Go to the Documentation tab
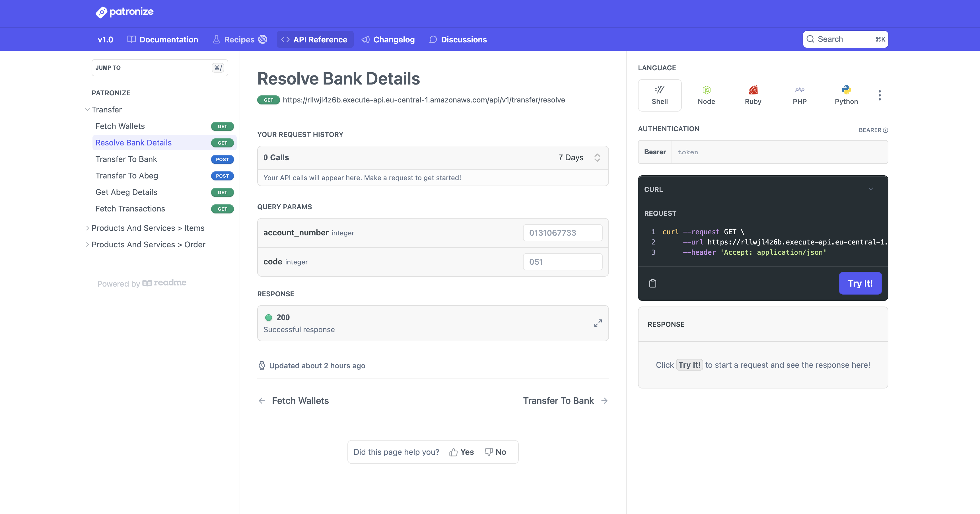Screen dimensions: 980x514 click(x=163, y=40)
